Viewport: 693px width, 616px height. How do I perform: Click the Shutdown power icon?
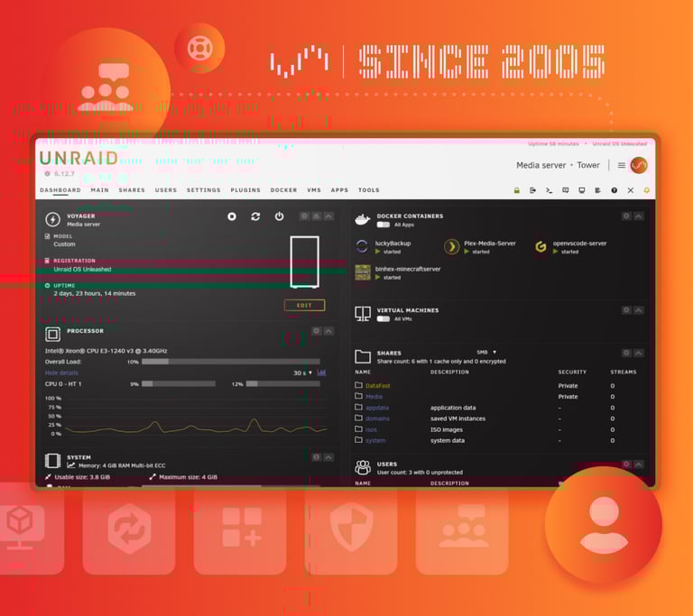pyautogui.click(x=280, y=216)
